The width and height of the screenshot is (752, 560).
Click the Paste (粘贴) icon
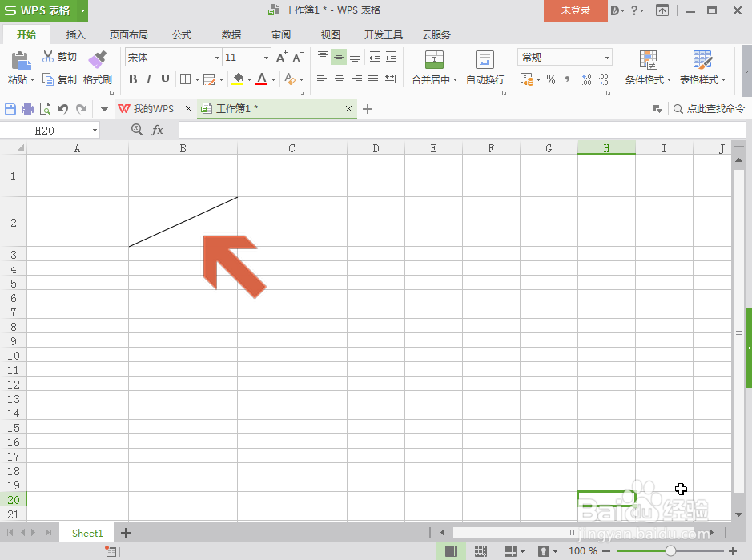(x=21, y=61)
